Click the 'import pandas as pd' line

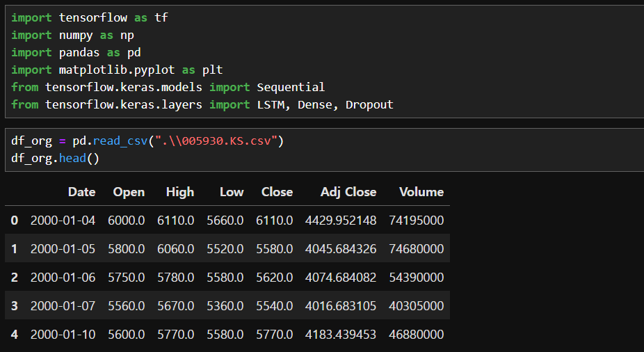tap(76, 53)
